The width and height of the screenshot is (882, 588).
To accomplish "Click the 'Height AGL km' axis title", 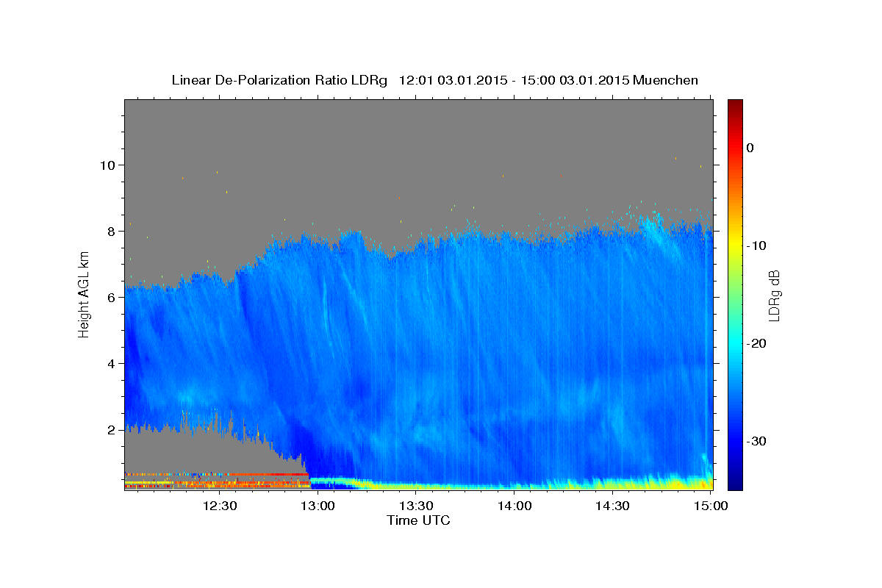I will [x=84, y=295].
